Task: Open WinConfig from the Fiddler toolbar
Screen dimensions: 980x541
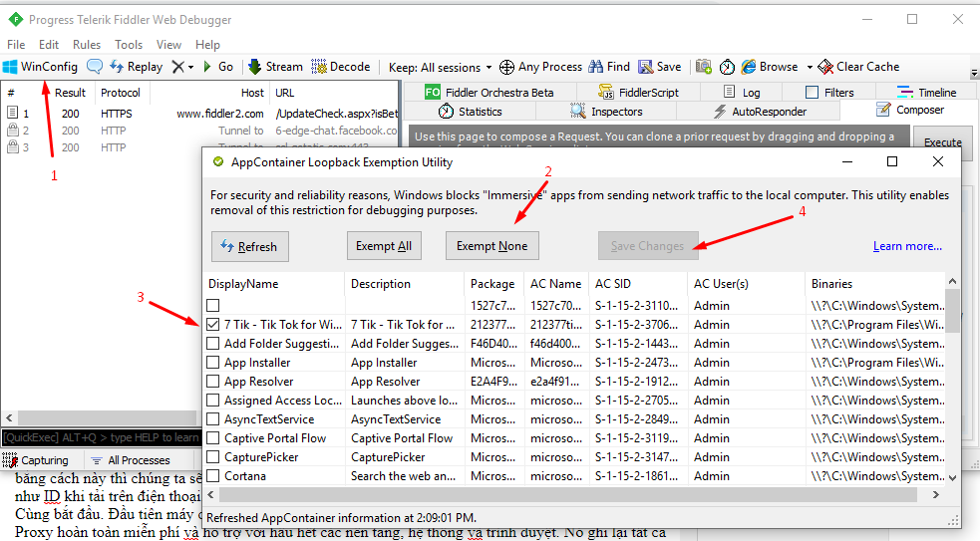Action: click(40, 67)
